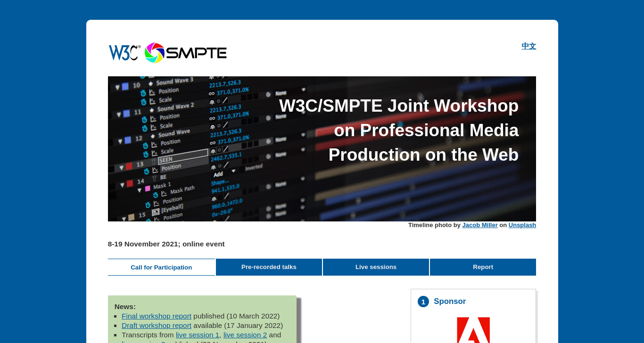Switch to the Chinese version via 中文 link
The width and height of the screenshot is (644, 343).
[x=528, y=46]
